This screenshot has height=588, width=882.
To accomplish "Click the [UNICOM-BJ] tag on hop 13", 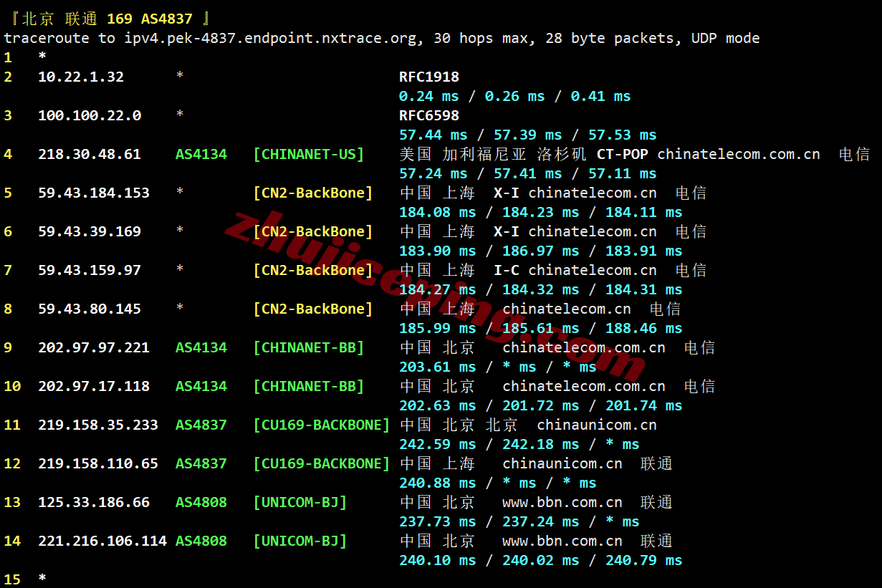I will point(300,502).
